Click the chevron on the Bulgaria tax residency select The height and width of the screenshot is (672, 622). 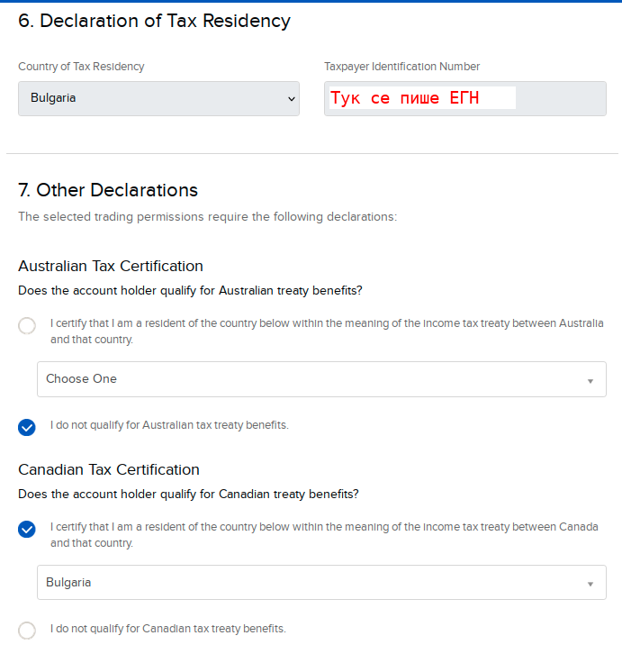pos(292,99)
